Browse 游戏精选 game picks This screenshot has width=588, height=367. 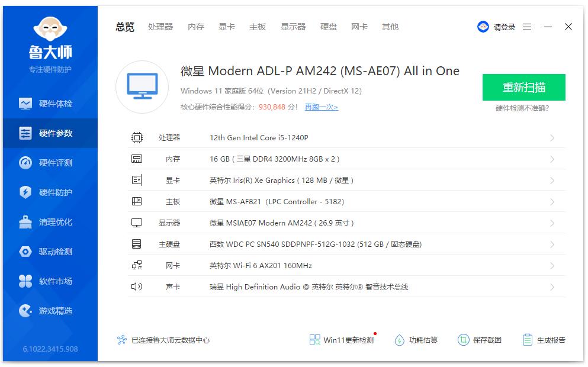50,310
